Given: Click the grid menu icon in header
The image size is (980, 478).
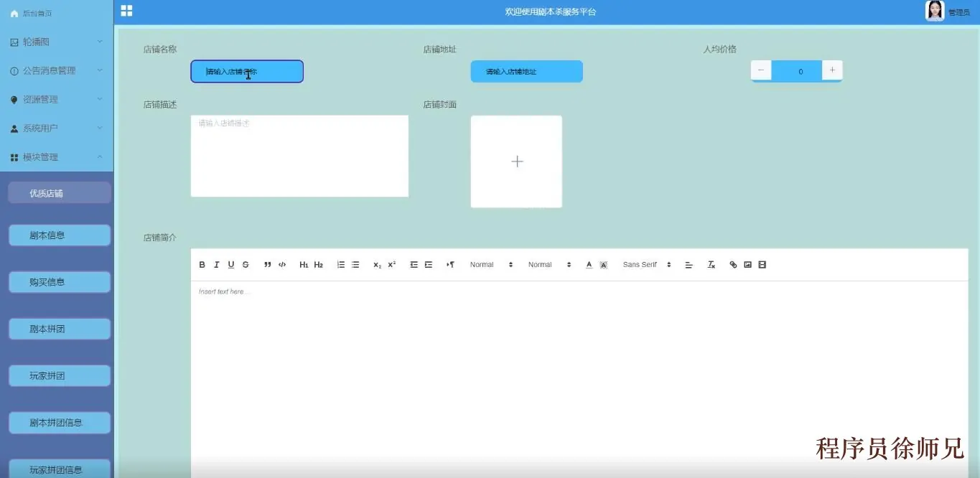Looking at the screenshot, I should (126, 11).
